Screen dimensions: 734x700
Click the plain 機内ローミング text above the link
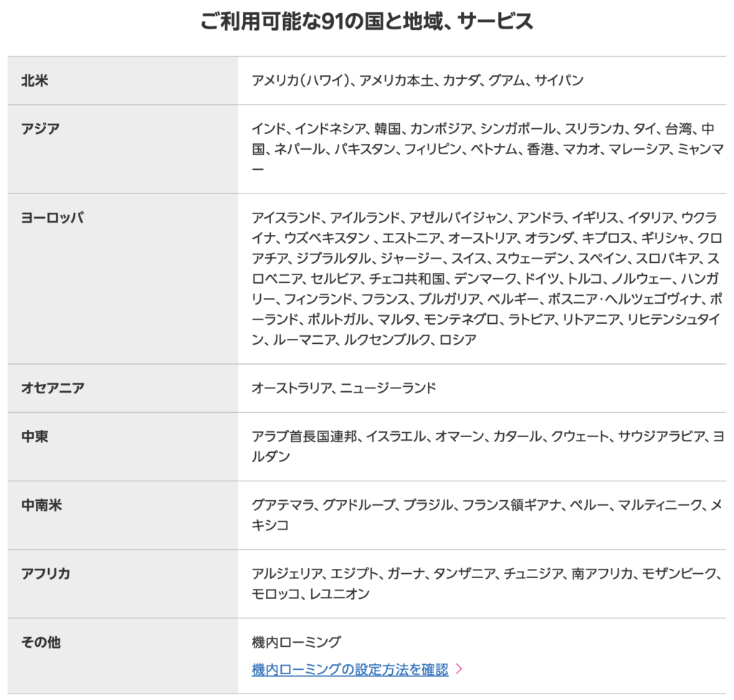pyautogui.click(x=296, y=642)
